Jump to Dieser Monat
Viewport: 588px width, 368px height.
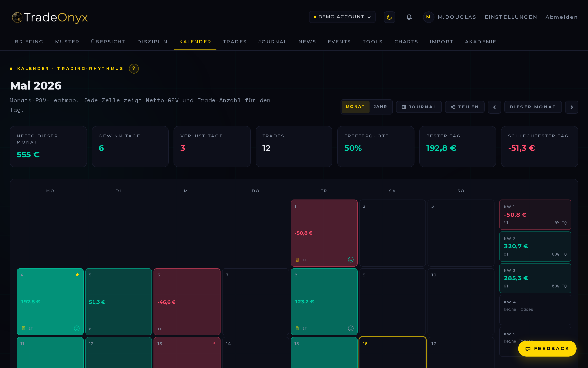coord(533,107)
